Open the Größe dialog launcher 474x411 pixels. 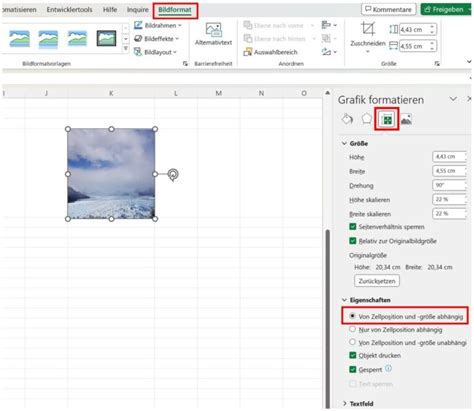click(x=437, y=64)
